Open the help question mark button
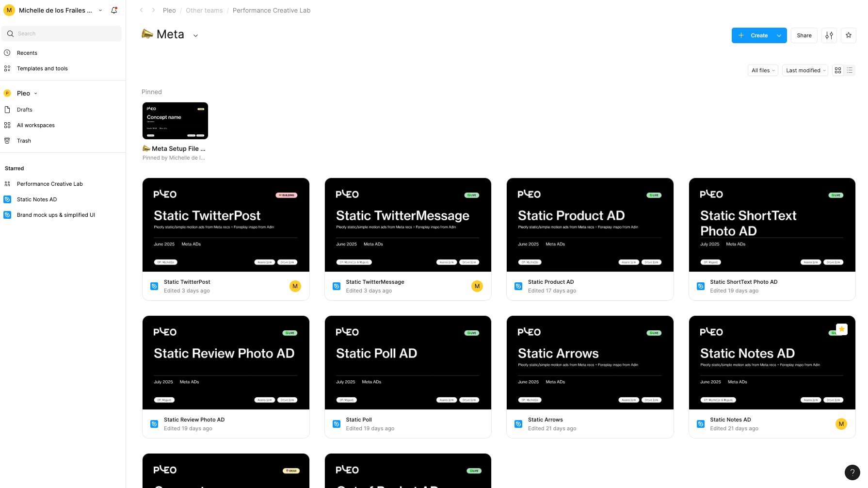The height and width of the screenshot is (488, 868). pyautogui.click(x=852, y=472)
